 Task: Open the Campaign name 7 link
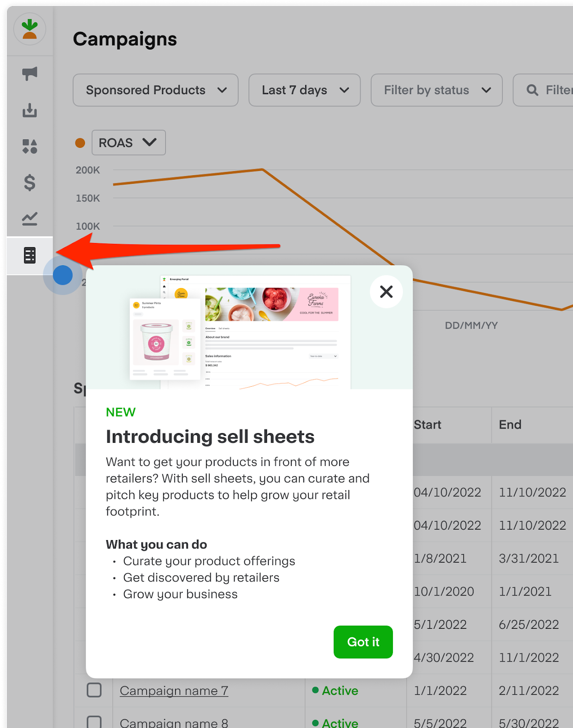point(174,691)
